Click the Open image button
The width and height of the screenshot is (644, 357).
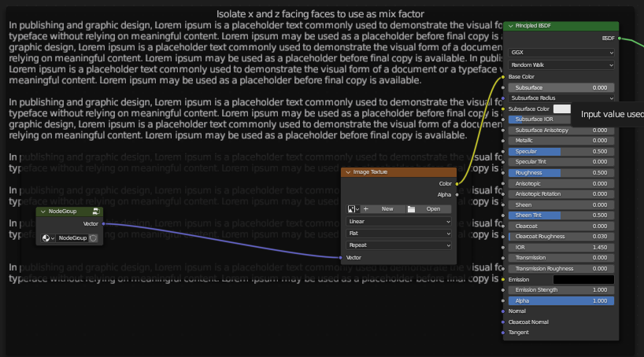(428, 209)
